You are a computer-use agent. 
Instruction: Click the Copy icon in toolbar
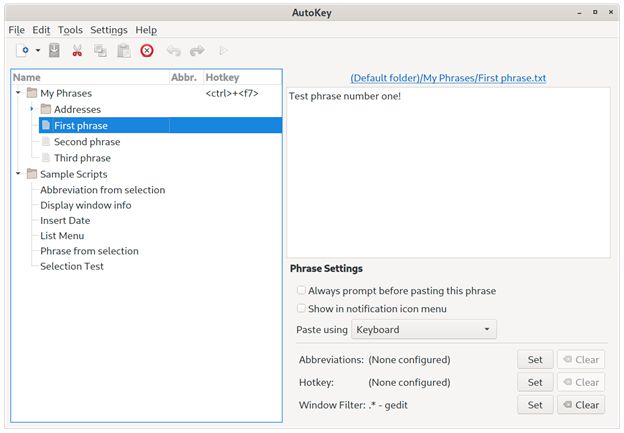pos(100,50)
